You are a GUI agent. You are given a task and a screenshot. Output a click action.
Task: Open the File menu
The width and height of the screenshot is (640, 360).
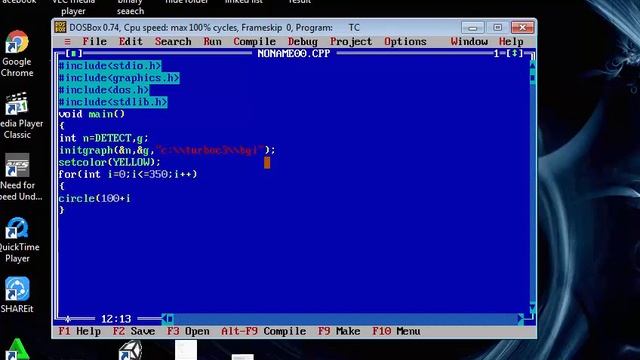click(x=94, y=42)
